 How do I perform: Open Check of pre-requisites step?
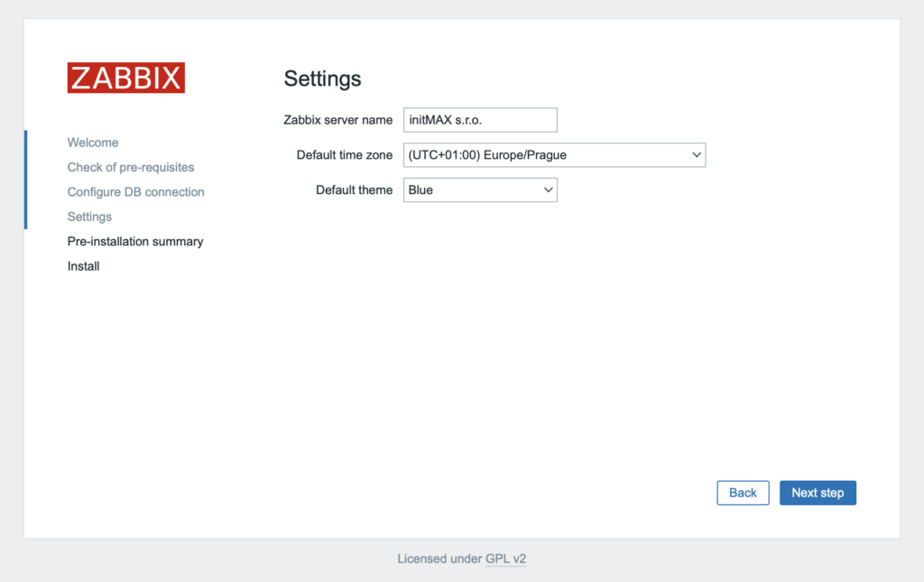[130, 167]
